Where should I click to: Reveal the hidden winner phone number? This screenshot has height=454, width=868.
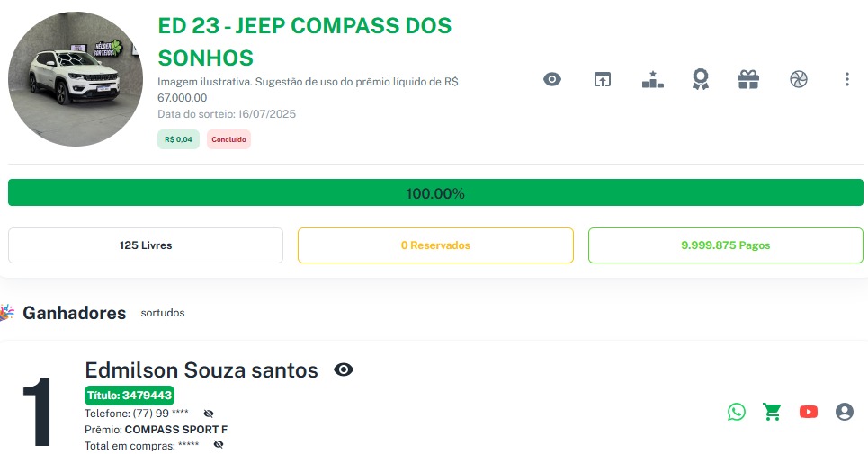pos(209,414)
